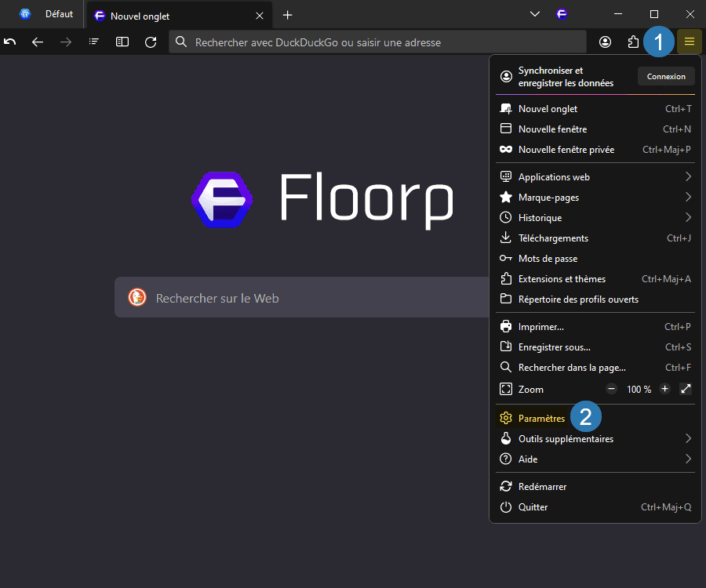Click the address bar search field

[377, 42]
